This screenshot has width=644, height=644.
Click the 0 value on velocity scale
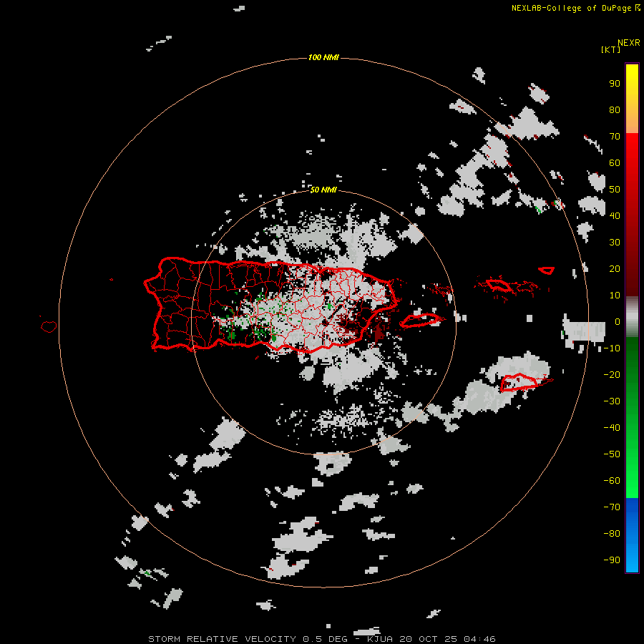(618, 322)
